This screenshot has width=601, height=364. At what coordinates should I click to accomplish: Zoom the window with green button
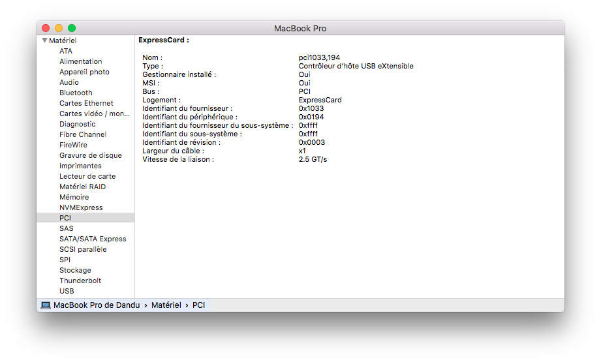[x=72, y=28]
